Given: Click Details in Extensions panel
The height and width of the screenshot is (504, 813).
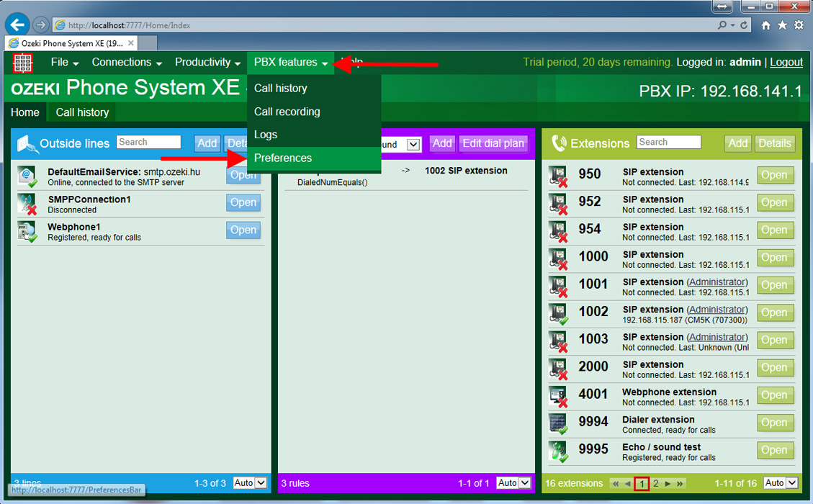Looking at the screenshot, I should click(x=775, y=143).
